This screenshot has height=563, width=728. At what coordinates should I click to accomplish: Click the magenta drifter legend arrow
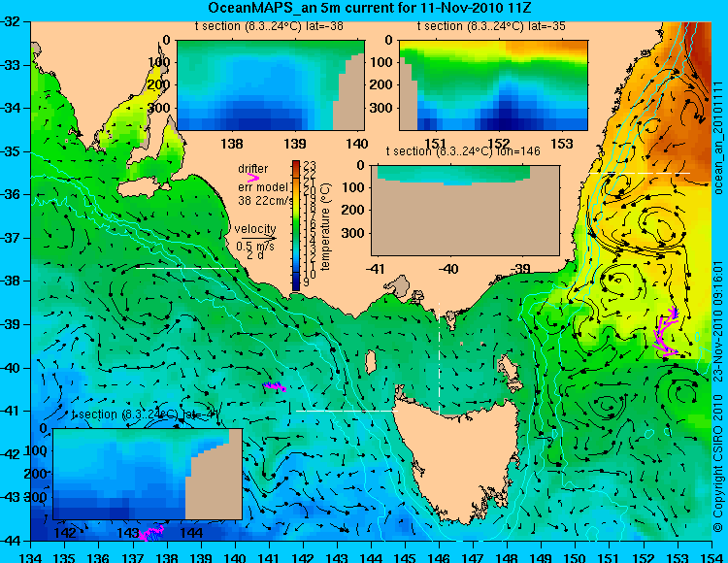coord(253,178)
